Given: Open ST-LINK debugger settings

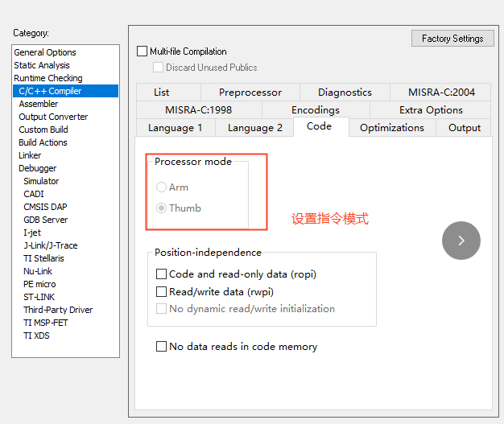Looking at the screenshot, I should (39, 297).
